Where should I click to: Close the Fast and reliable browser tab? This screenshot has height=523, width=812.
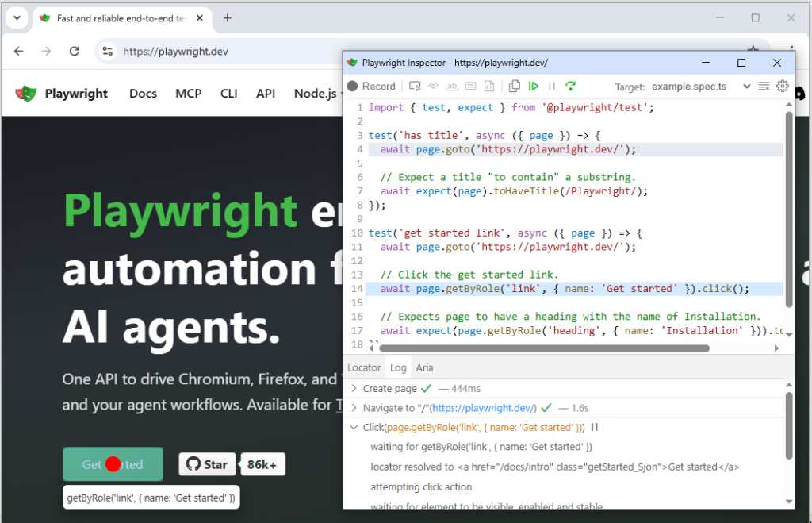pyautogui.click(x=200, y=18)
